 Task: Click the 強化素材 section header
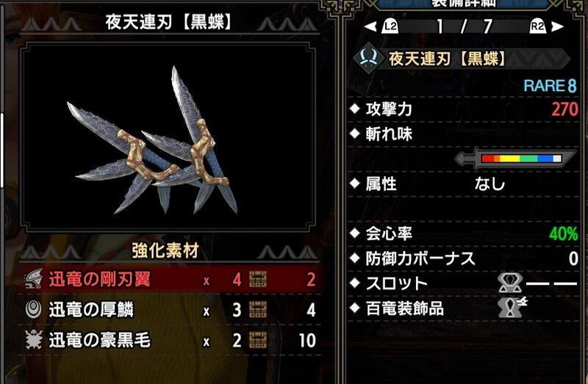click(x=165, y=251)
